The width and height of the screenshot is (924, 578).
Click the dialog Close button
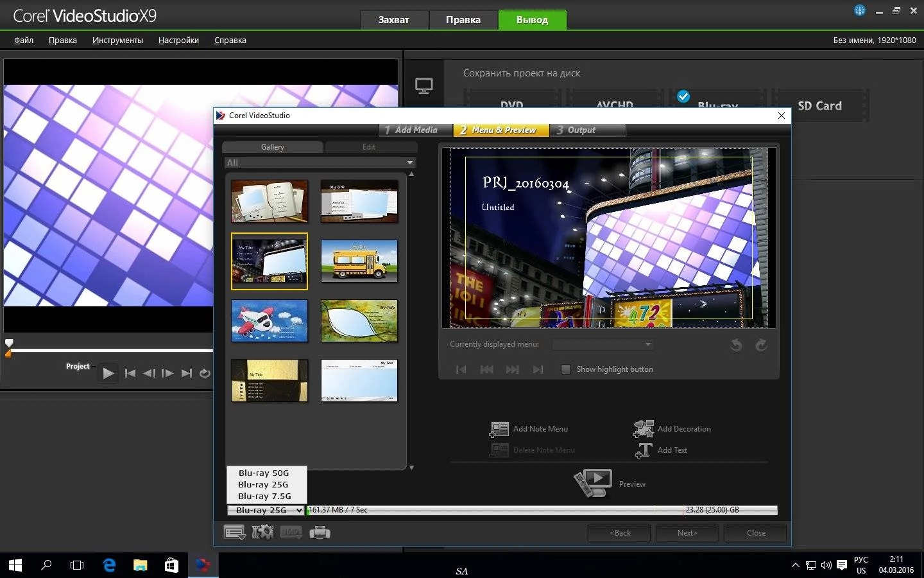pyautogui.click(x=756, y=533)
